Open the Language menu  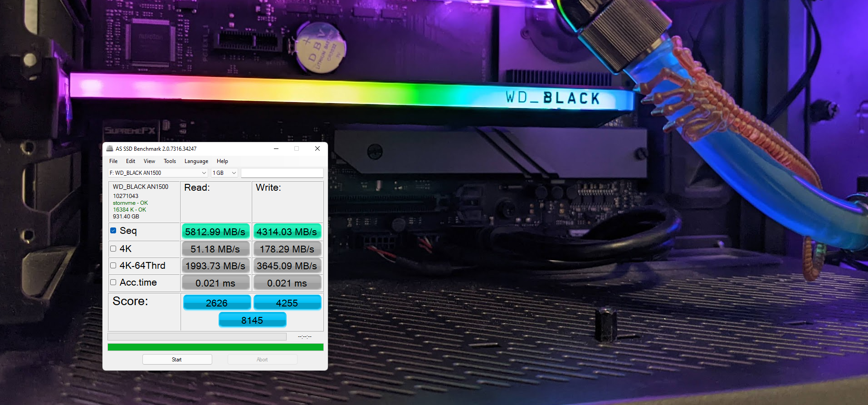coord(196,161)
